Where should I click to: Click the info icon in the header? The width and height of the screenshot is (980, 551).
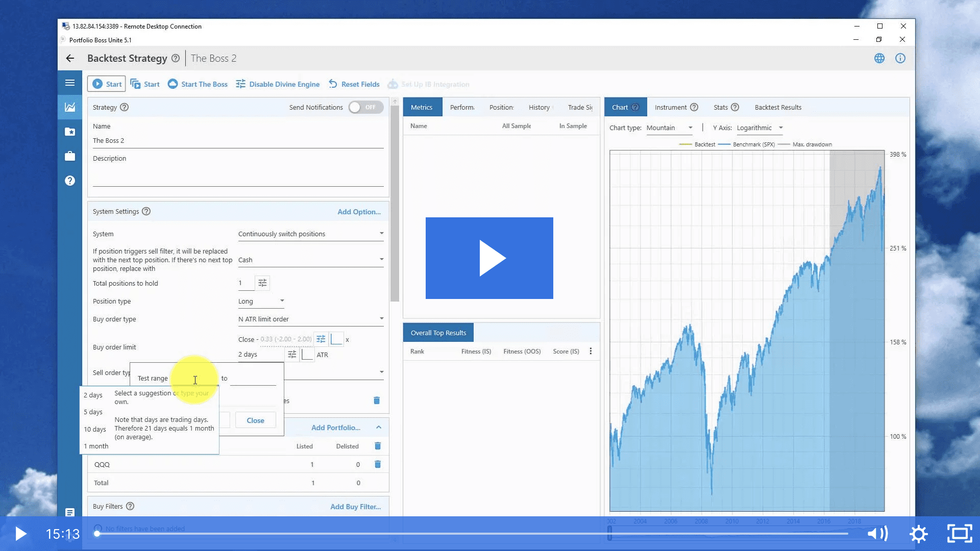coord(900,58)
